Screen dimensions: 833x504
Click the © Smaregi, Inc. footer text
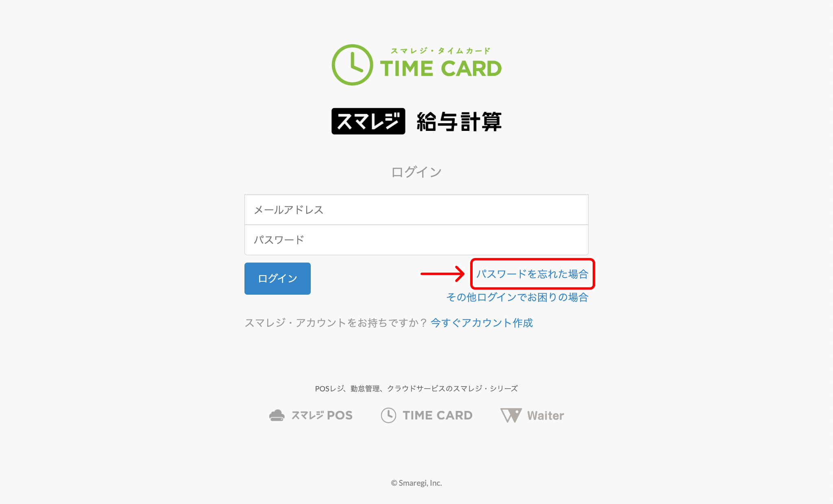point(416,483)
